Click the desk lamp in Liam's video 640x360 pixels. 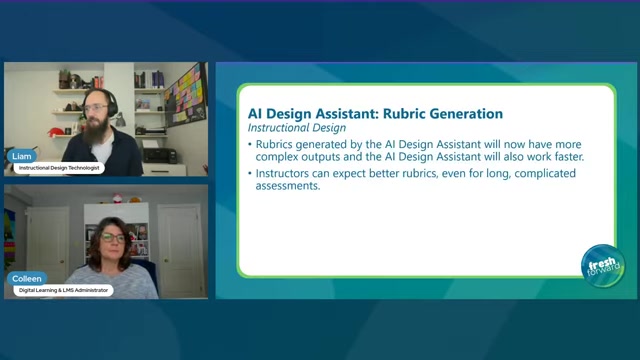pos(120,119)
